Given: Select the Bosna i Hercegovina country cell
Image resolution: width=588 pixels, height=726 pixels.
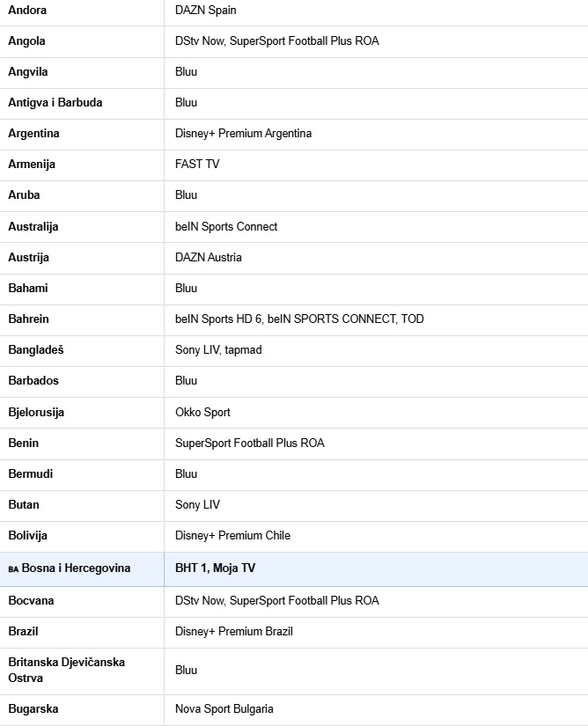Looking at the screenshot, I should [x=82, y=569].
